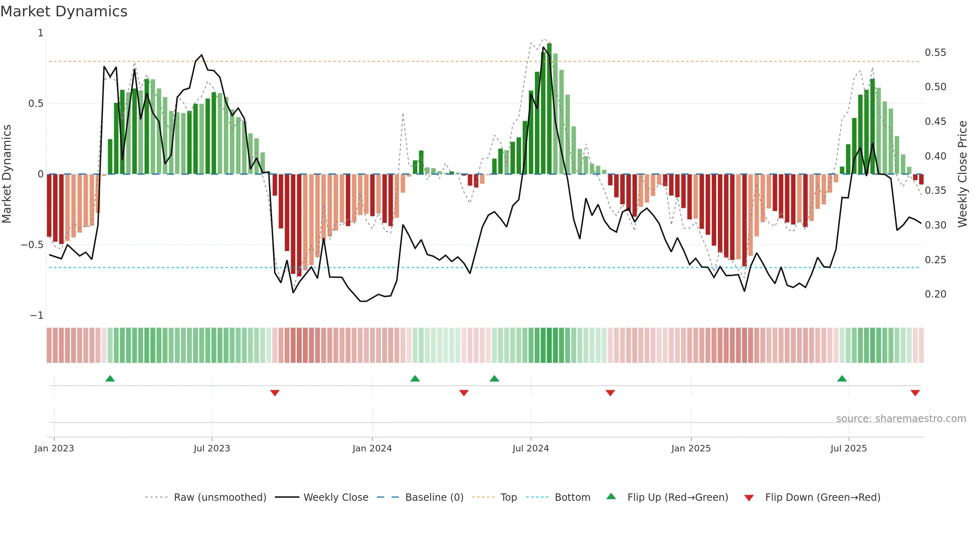The image size is (980, 551).
Task: Click the last red flip-down triangle in late 2025
Action: 915,393
